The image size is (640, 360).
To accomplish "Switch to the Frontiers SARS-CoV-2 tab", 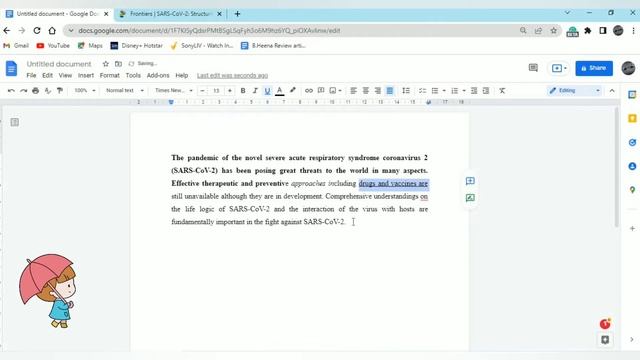I will (x=170, y=14).
